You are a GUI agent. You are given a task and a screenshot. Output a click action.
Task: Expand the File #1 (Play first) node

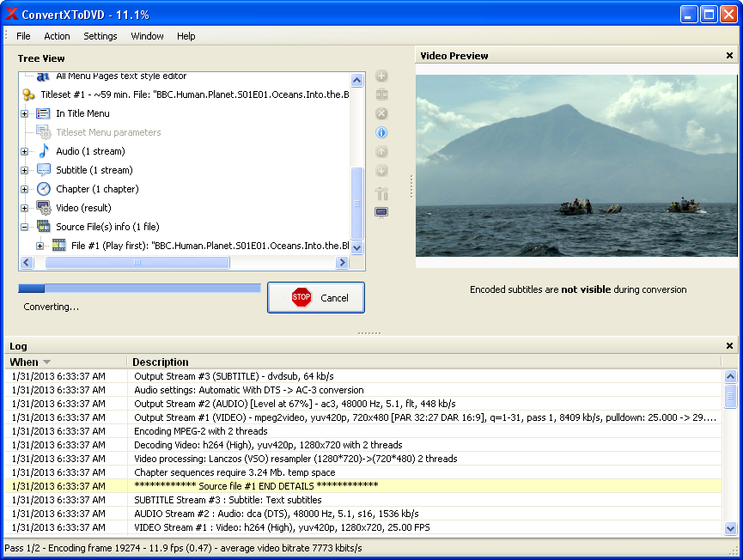click(40, 246)
